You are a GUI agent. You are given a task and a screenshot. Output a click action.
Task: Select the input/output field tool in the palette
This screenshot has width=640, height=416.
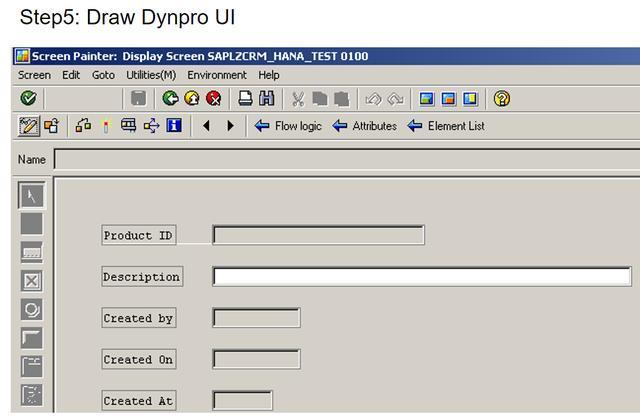pyautogui.click(x=31, y=252)
